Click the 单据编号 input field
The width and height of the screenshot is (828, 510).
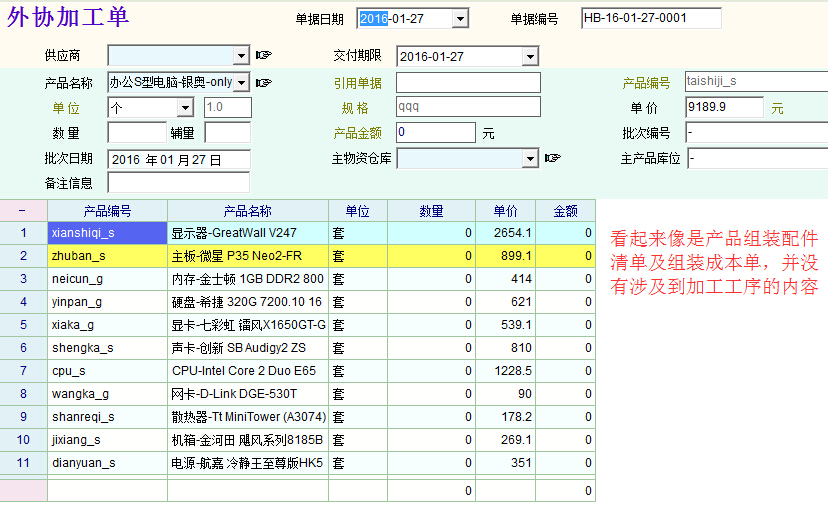pos(650,19)
